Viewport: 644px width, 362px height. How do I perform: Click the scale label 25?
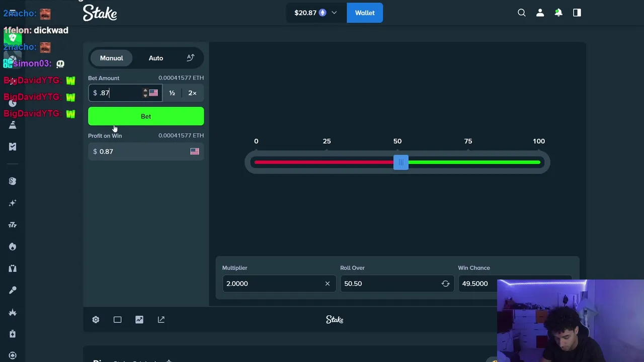coord(327,141)
